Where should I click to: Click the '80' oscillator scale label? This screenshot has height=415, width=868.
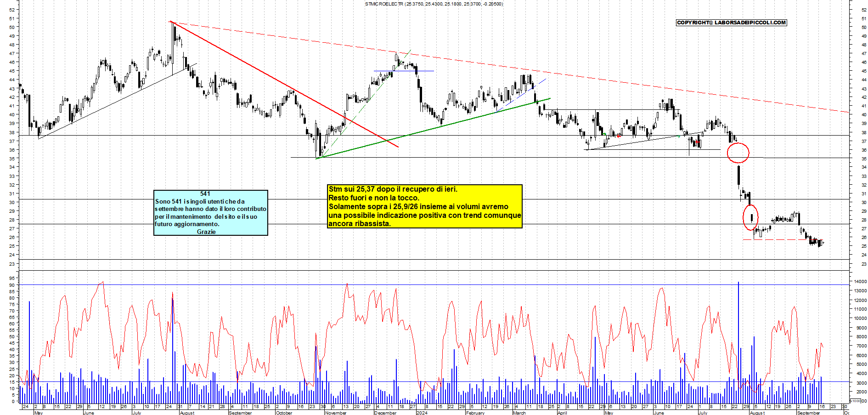tap(12, 298)
